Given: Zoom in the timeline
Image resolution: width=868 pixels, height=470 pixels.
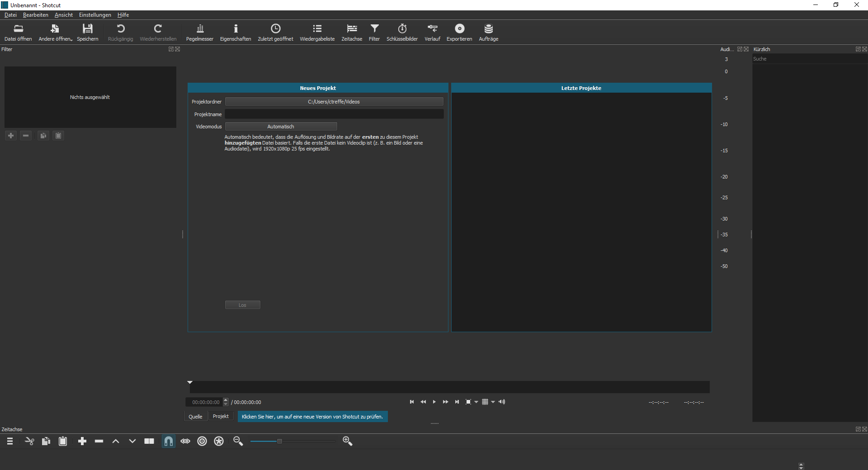Looking at the screenshot, I should 348,441.
